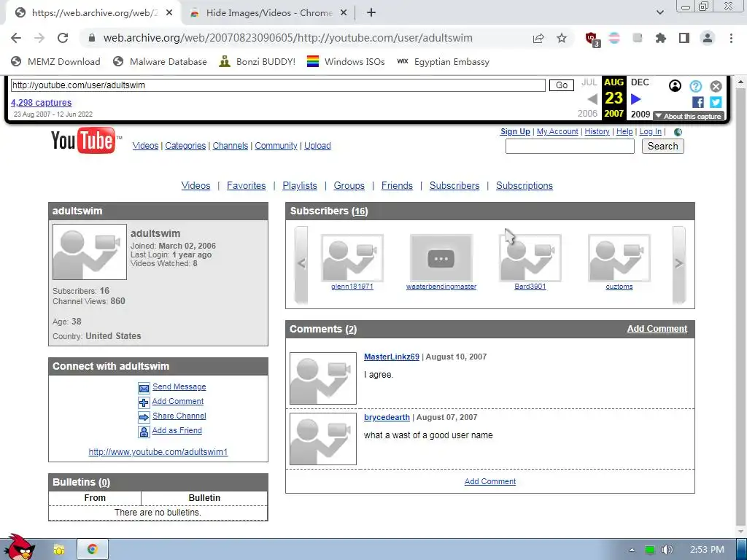Show previous subscribers with left arrow
This screenshot has height=560, width=747.
click(301, 264)
